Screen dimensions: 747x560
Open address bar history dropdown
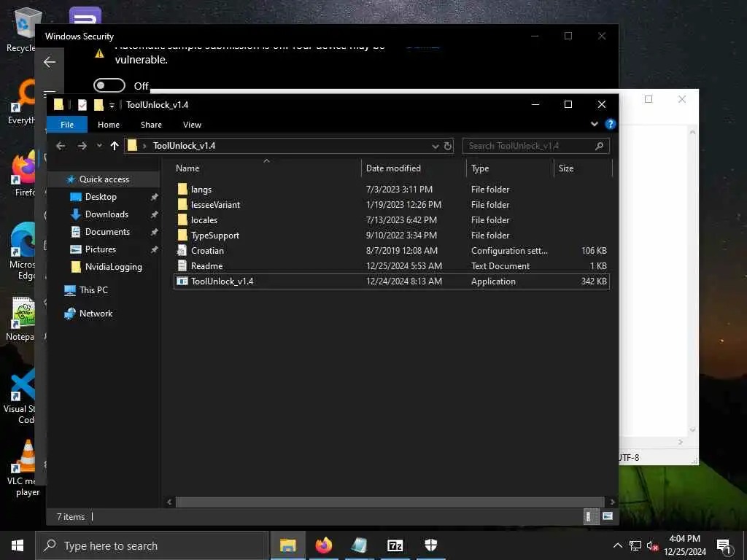pyautogui.click(x=435, y=146)
